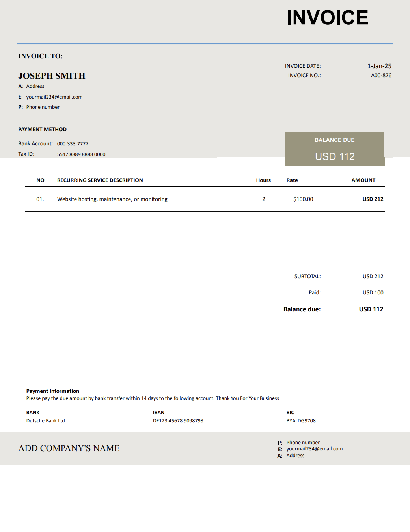Select the Tax ID label
Viewport: 410px width, 532px height.
pyautogui.click(x=26, y=154)
